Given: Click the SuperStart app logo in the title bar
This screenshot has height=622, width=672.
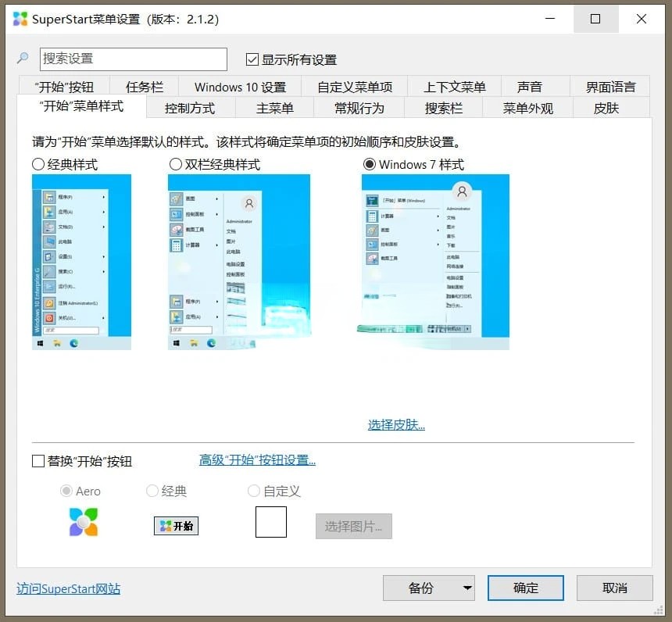Looking at the screenshot, I should tap(20, 19).
